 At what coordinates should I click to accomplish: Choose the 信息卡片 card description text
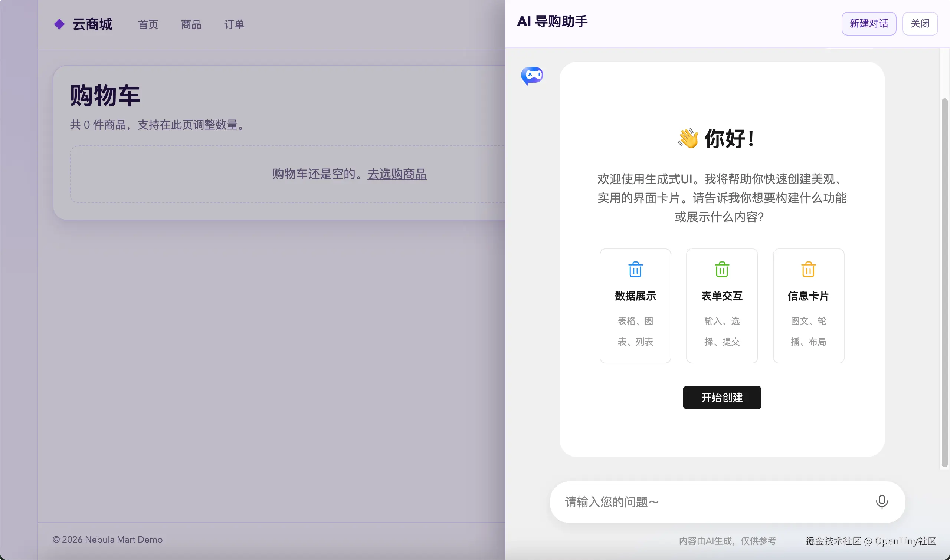point(808,331)
